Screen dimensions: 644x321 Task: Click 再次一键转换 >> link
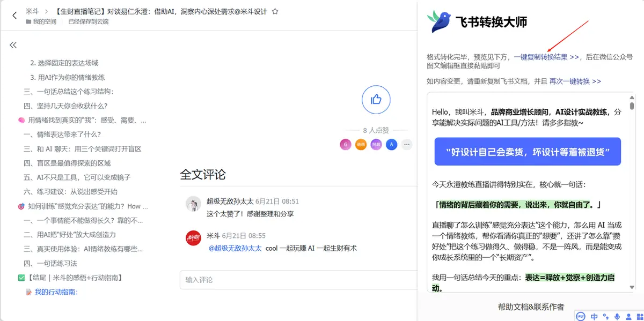[575, 81]
